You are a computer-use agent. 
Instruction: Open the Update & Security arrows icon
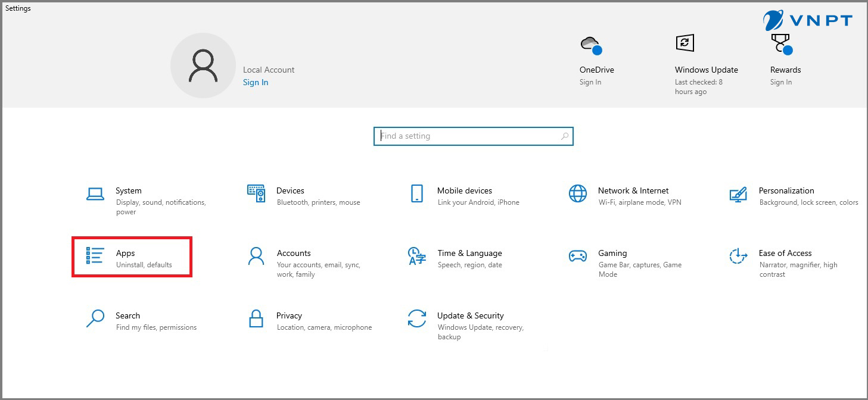click(416, 318)
